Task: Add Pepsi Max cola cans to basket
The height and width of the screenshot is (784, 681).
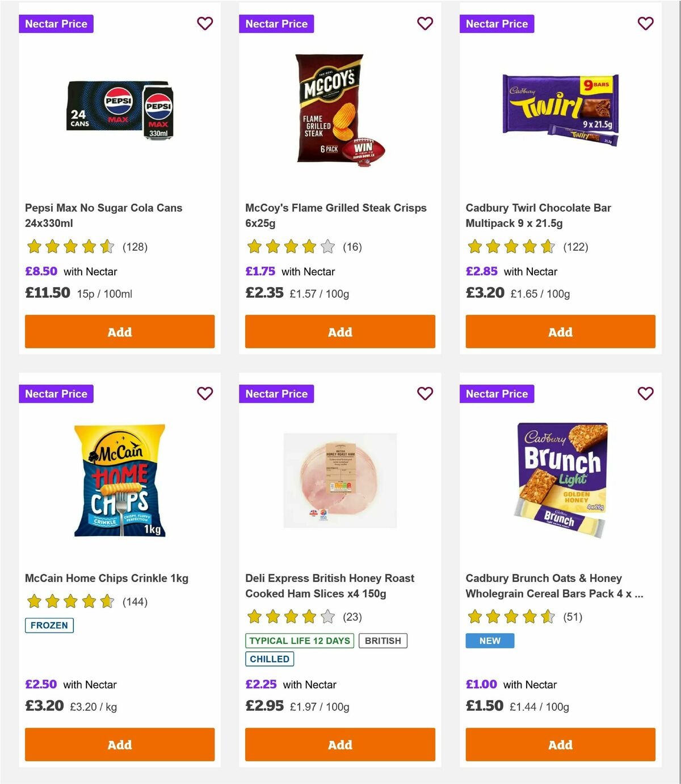Action: pyautogui.click(x=119, y=331)
